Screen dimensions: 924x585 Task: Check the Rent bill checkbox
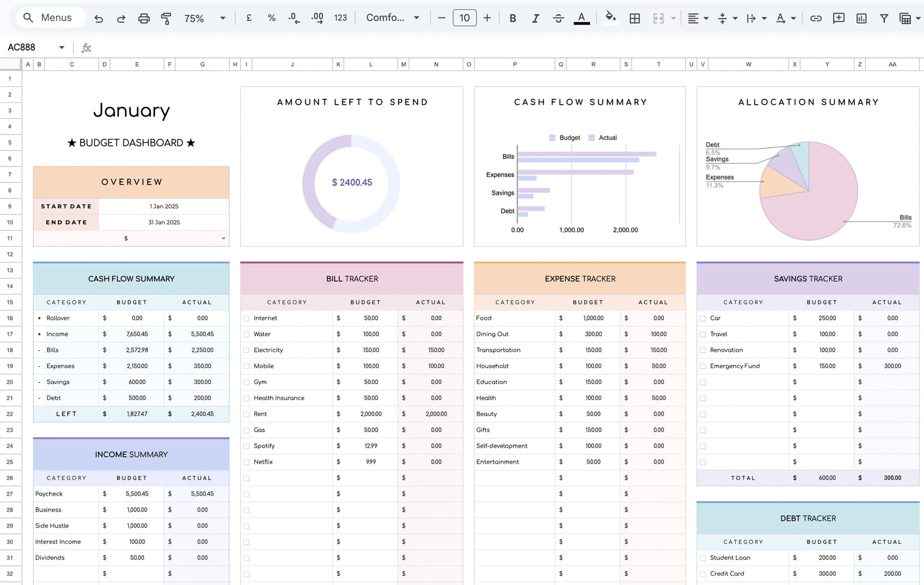point(246,414)
